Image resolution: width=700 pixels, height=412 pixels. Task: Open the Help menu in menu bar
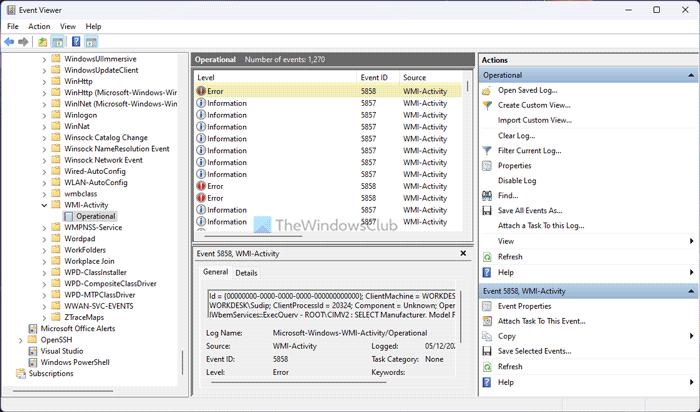point(93,26)
